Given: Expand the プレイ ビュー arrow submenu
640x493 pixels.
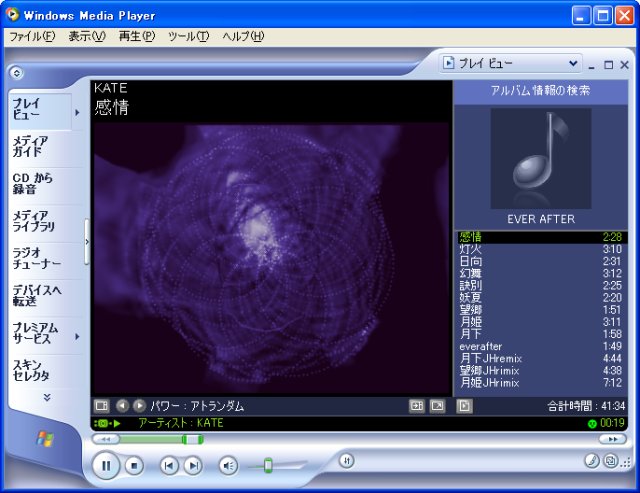Looking at the screenshot, I should click(77, 112).
